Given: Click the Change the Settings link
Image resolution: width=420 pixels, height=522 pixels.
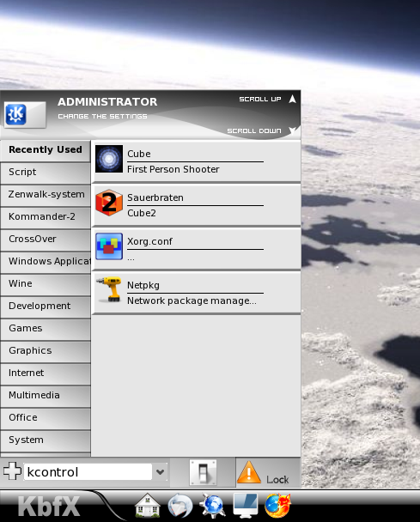Looking at the screenshot, I should 102,116.
